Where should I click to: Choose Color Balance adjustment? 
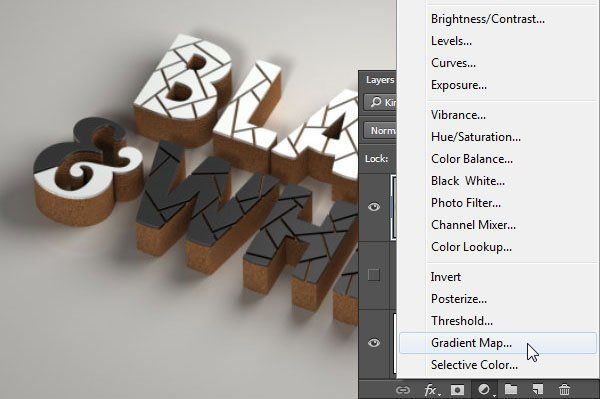pos(472,159)
